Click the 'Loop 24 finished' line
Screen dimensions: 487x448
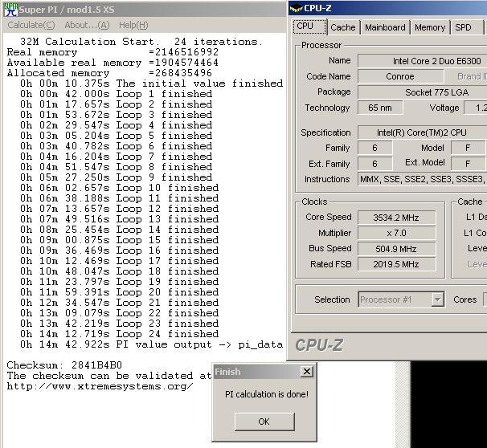click(119, 334)
